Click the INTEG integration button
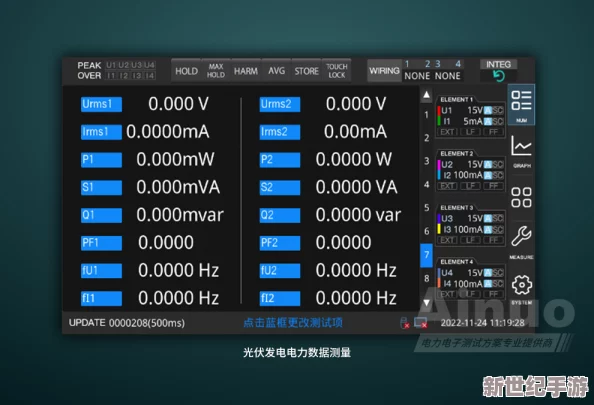 coord(499,65)
